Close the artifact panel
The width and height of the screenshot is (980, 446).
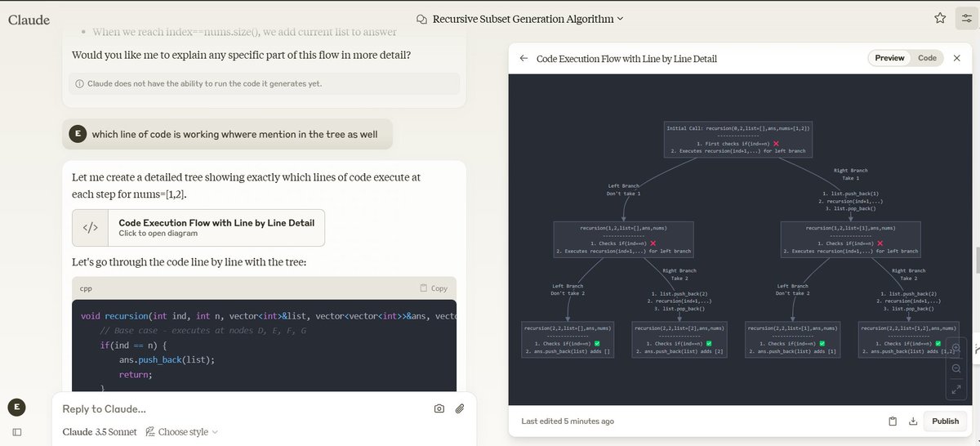[957, 59]
